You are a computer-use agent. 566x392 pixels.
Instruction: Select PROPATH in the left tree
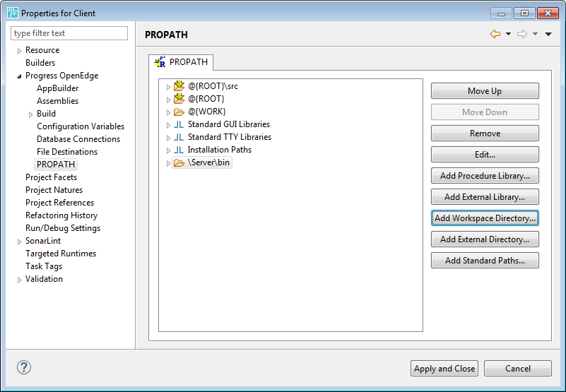(56, 165)
